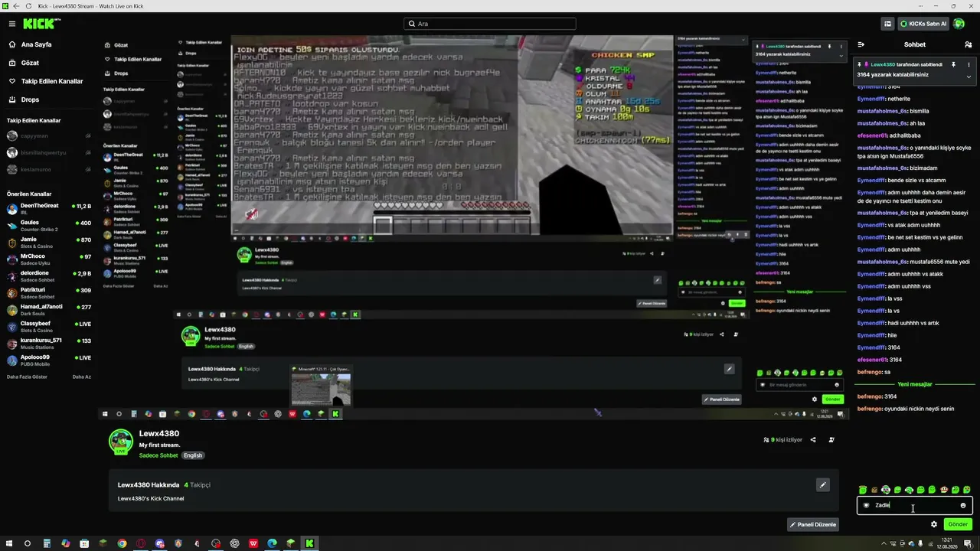Click the Ara search field
This screenshot has width=980, height=551.
point(490,24)
